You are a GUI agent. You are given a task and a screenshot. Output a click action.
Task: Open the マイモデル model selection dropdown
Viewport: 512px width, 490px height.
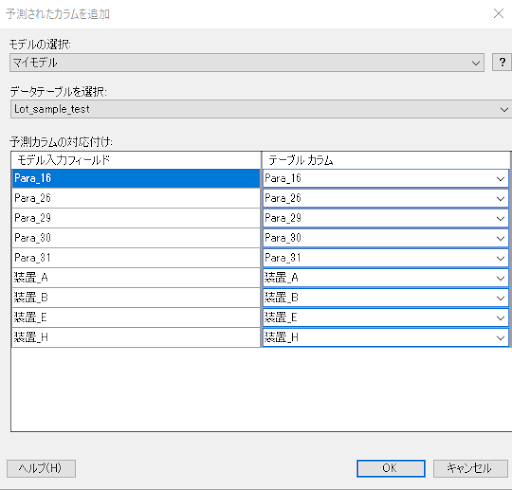click(x=247, y=62)
